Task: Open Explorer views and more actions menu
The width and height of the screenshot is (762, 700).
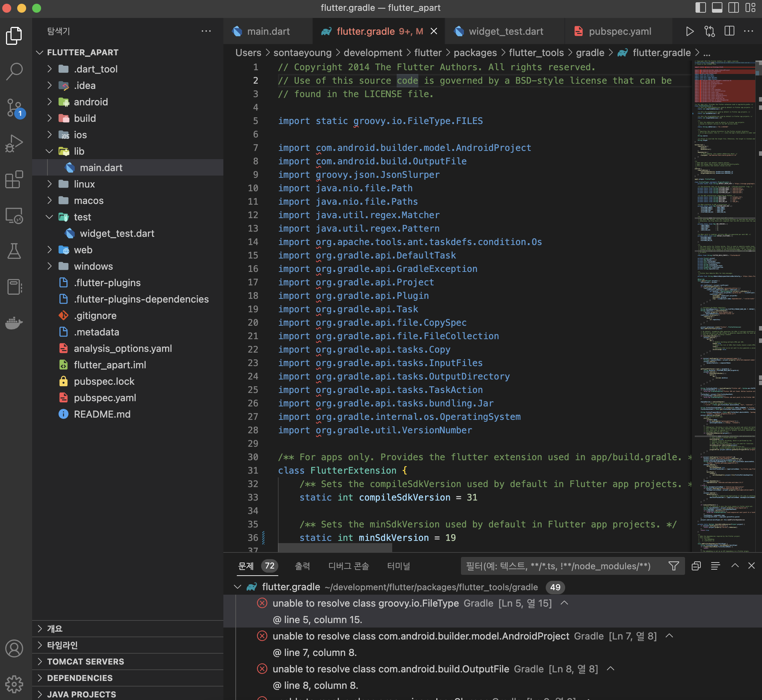Action: click(206, 31)
